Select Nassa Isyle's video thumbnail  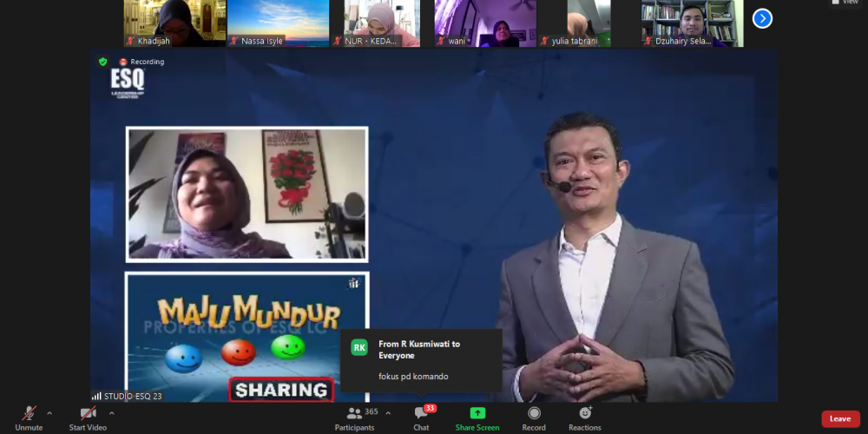[278, 23]
